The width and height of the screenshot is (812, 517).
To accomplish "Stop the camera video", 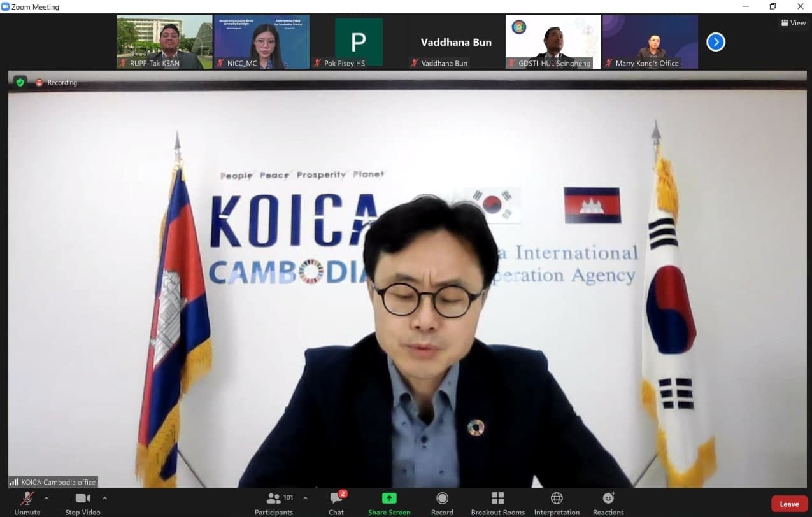I will 83,503.
